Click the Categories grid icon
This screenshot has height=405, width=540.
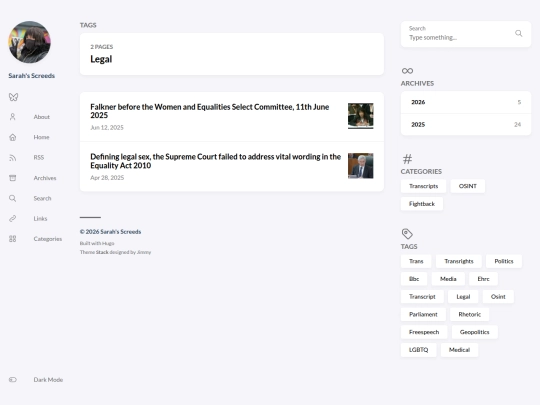point(13,239)
